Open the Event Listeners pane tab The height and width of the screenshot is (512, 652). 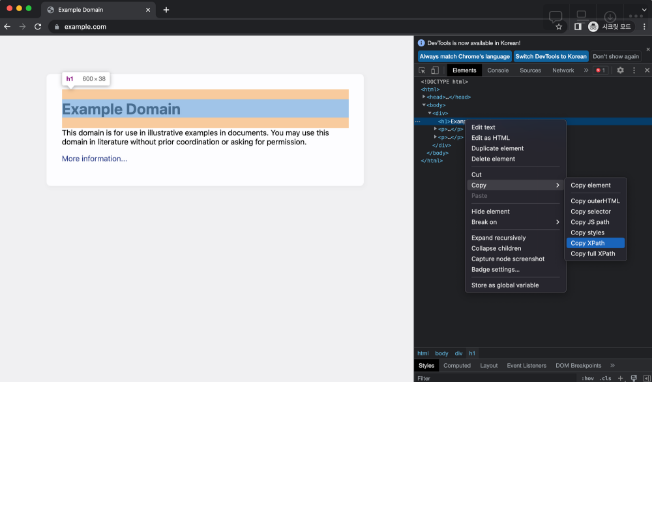[x=526, y=366]
